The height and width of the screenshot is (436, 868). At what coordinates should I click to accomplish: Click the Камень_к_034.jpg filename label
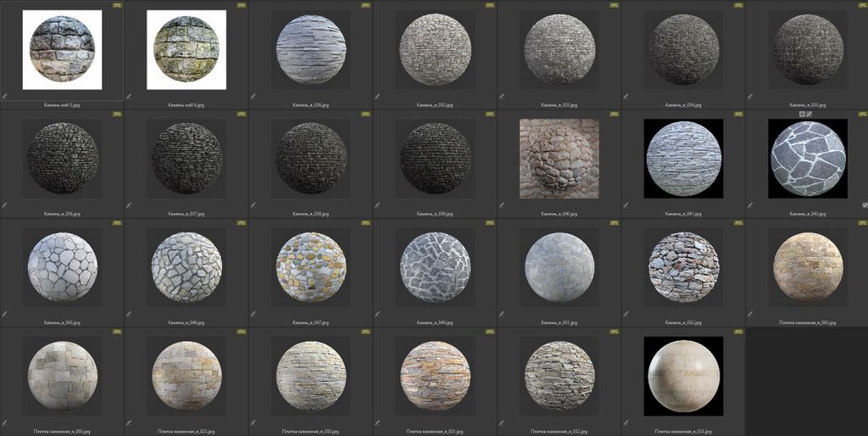coord(683,105)
